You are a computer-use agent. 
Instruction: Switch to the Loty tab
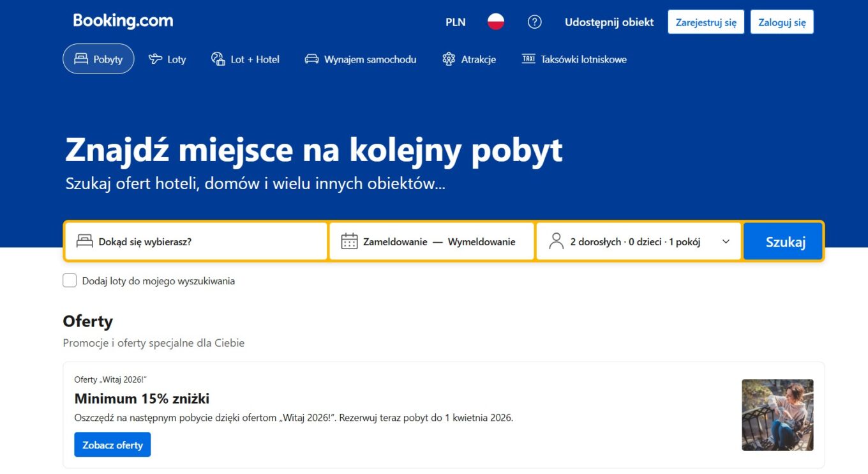pyautogui.click(x=167, y=59)
